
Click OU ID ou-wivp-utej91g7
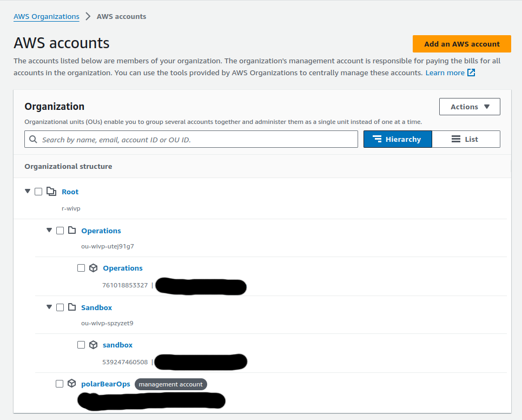[x=108, y=246]
